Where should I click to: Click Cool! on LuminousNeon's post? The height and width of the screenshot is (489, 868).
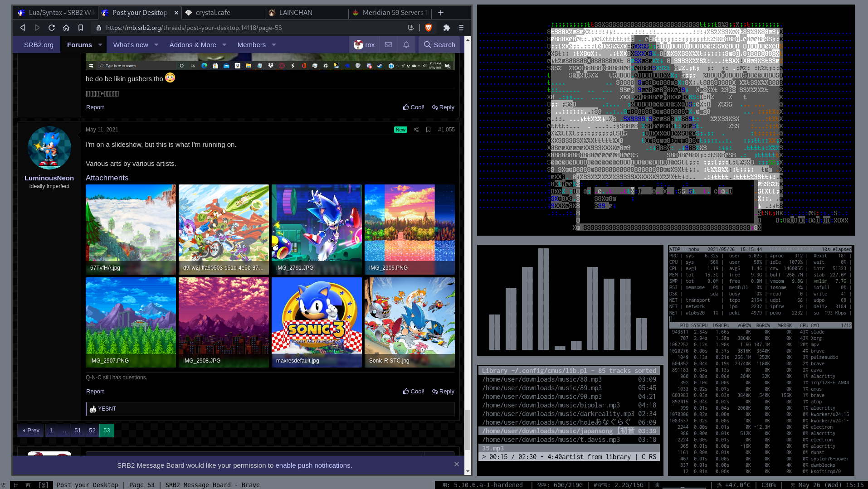[x=414, y=392]
